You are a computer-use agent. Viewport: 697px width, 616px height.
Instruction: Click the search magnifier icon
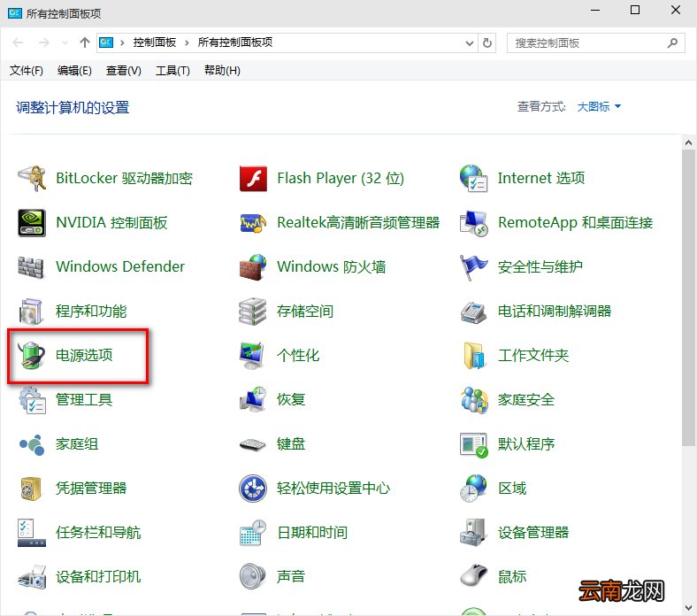pos(672,43)
